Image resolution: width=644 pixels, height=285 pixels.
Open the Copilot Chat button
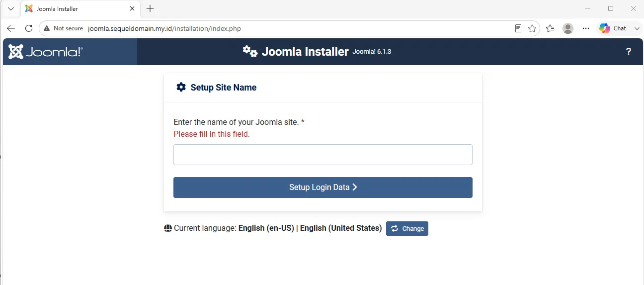(613, 28)
